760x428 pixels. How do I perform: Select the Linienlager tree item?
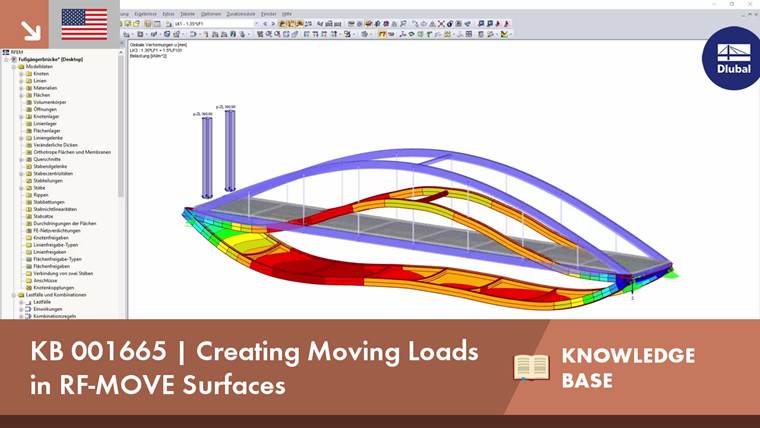pos(45,124)
